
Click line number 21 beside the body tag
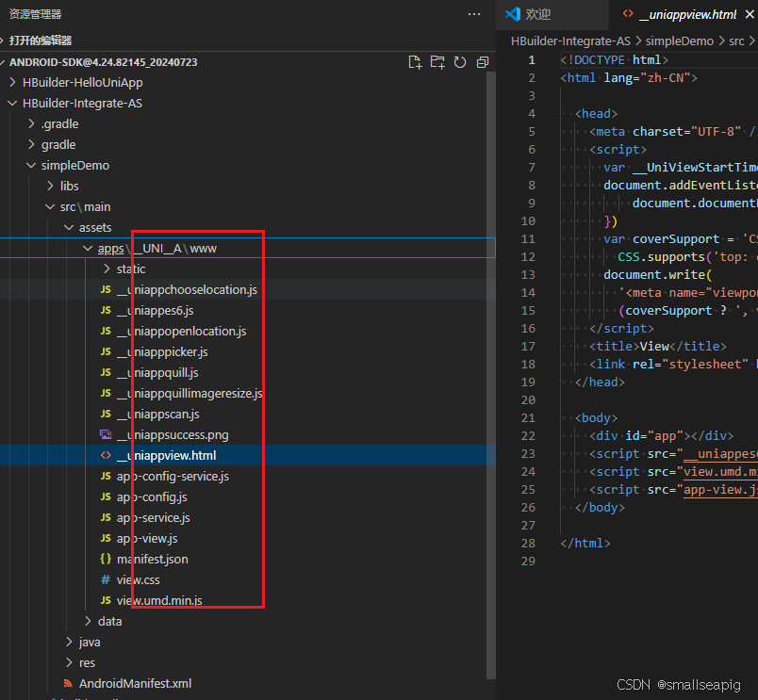[528, 418]
